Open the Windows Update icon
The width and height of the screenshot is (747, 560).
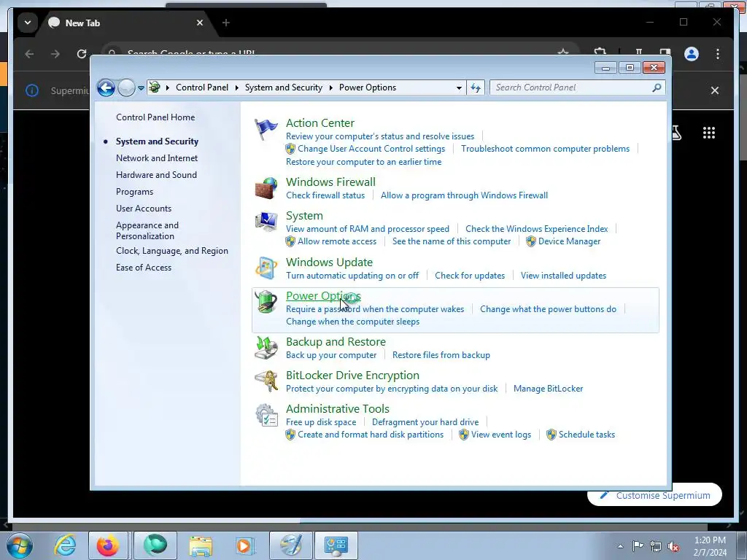(x=266, y=268)
